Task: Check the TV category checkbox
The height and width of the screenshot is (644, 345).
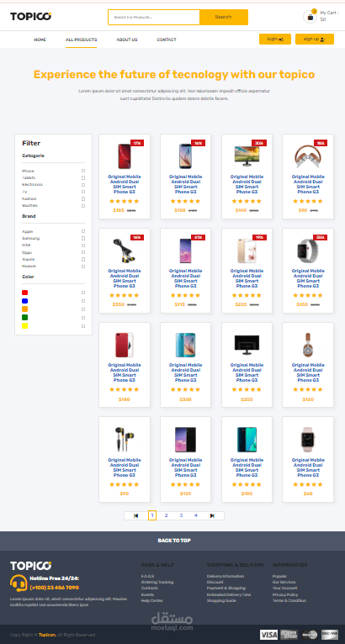Action: click(x=83, y=192)
